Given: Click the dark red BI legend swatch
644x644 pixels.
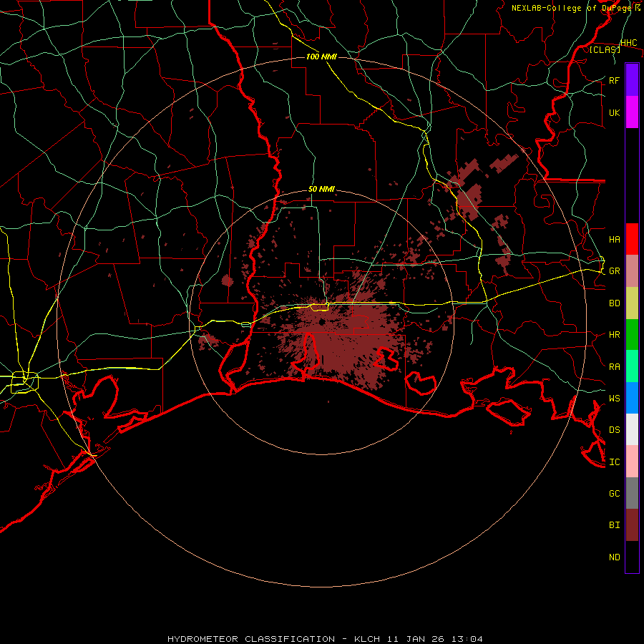Looking at the screenshot, I should pyautogui.click(x=632, y=525).
